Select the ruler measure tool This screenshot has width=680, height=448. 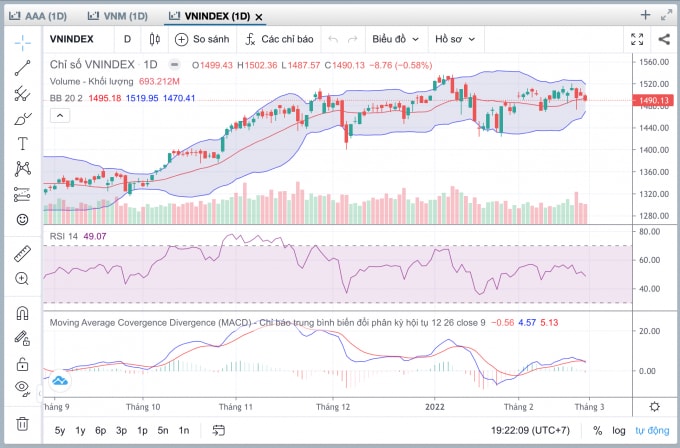23,254
